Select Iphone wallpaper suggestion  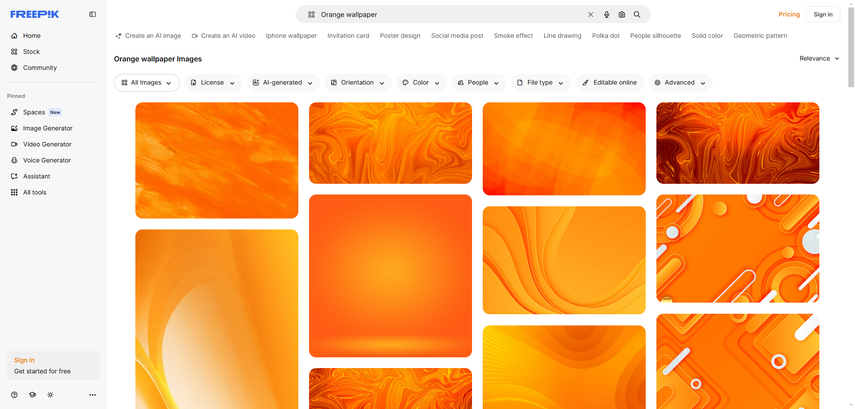[291, 35]
